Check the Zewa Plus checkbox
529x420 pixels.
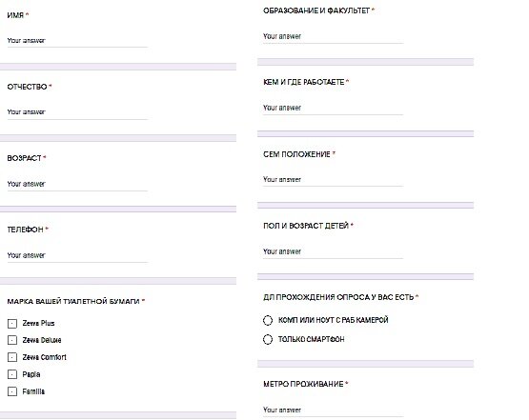point(12,324)
